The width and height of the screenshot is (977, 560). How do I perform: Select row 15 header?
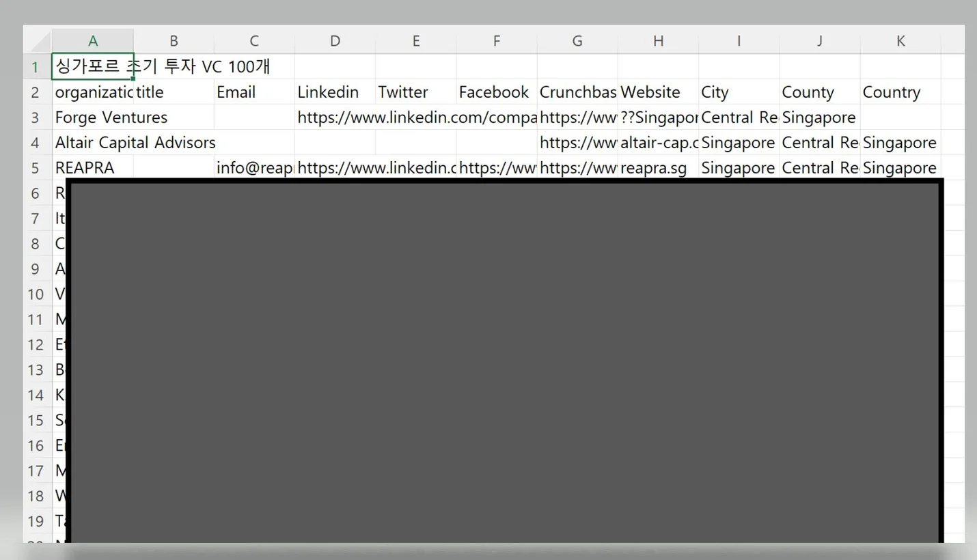click(38, 420)
